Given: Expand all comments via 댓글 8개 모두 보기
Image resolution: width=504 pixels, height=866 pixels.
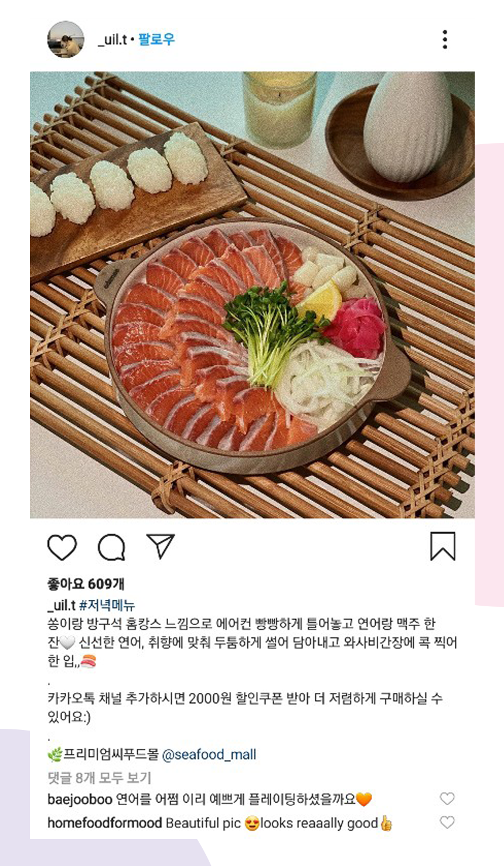Looking at the screenshot, I should [99, 778].
